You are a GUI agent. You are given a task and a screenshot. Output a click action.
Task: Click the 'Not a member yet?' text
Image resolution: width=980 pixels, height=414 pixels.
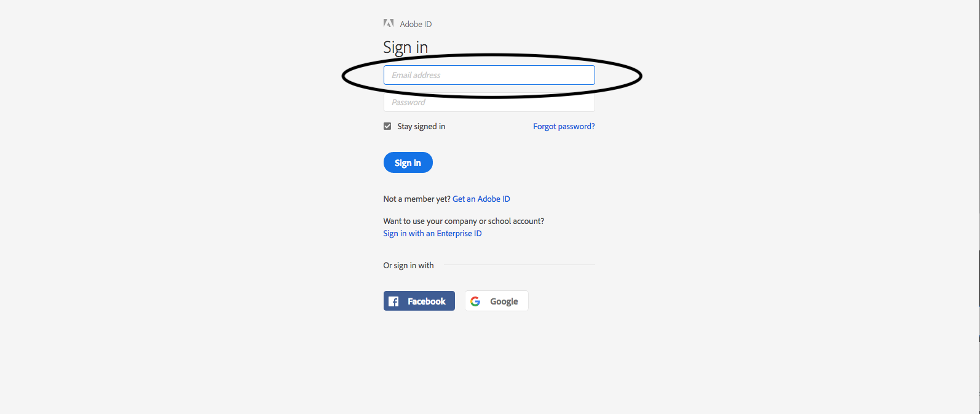coord(417,199)
